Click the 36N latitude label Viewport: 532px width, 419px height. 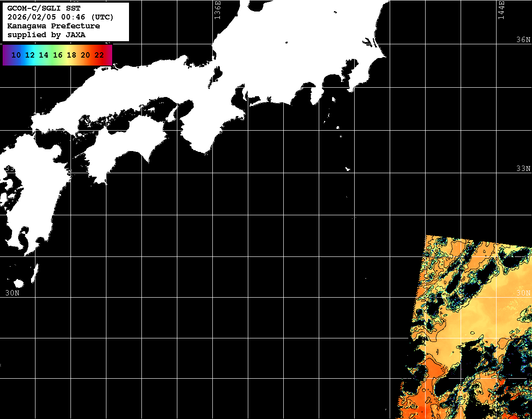point(523,40)
